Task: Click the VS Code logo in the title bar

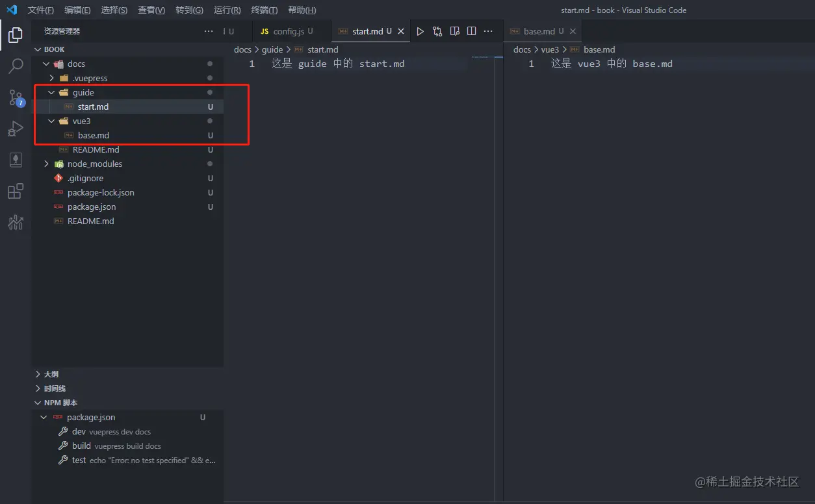Action: [12, 10]
